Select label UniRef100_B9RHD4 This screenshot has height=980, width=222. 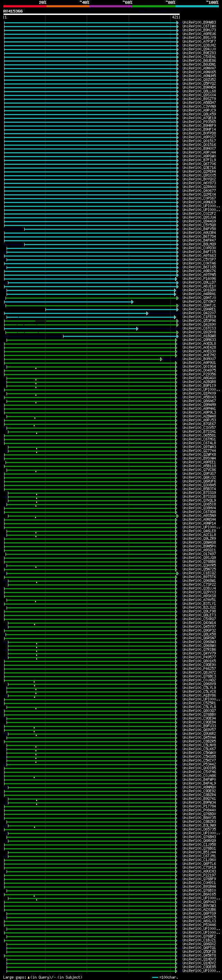point(199,88)
